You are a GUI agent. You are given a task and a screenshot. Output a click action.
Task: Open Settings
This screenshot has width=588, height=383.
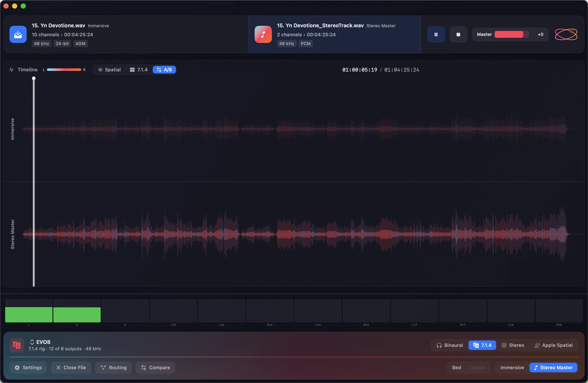(28, 367)
